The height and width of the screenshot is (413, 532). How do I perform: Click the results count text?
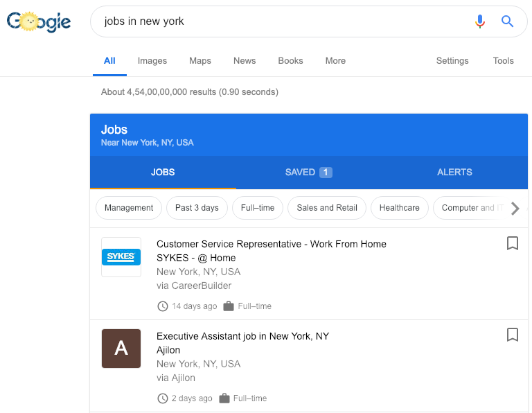[190, 92]
